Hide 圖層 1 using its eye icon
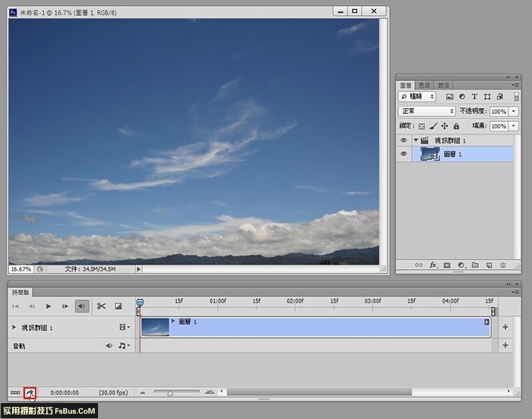The image size is (532, 419). tap(404, 154)
